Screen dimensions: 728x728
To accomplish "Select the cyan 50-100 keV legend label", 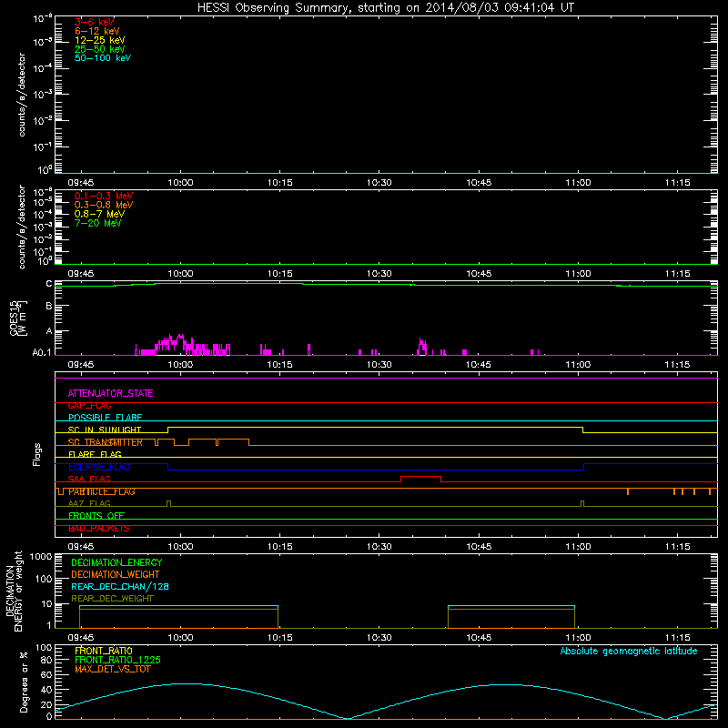I will point(103,58).
